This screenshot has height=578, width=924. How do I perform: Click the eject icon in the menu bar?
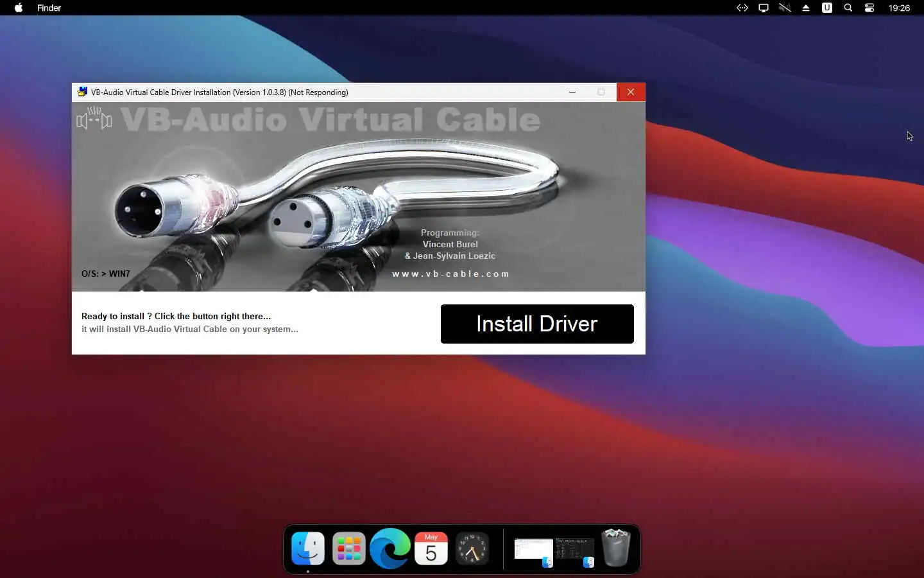click(806, 8)
